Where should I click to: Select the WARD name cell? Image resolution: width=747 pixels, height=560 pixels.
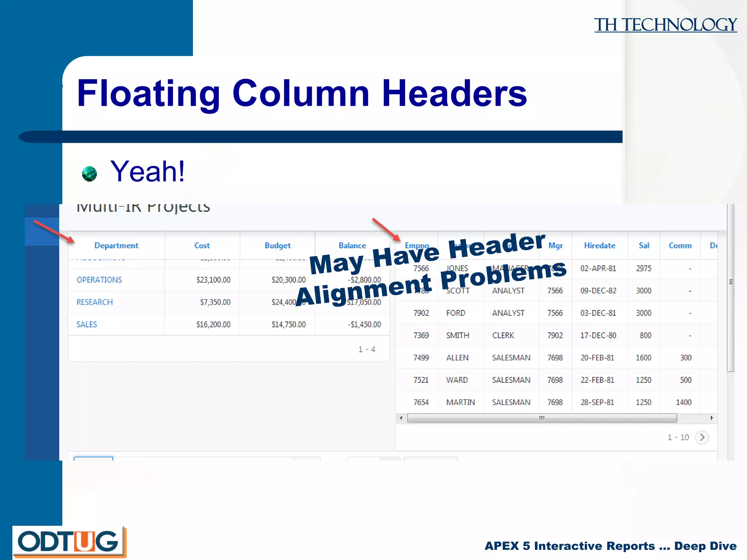pyautogui.click(x=457, y=380)
